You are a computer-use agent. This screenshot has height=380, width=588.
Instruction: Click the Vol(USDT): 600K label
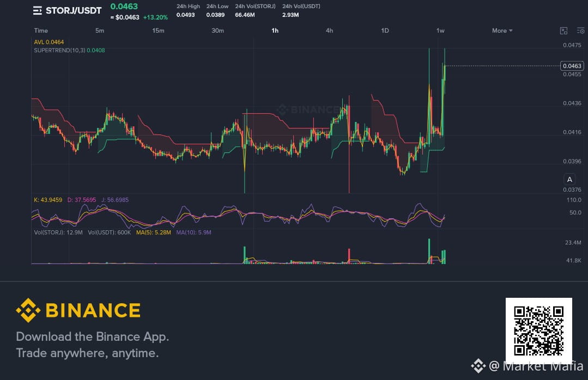(110, 232)
